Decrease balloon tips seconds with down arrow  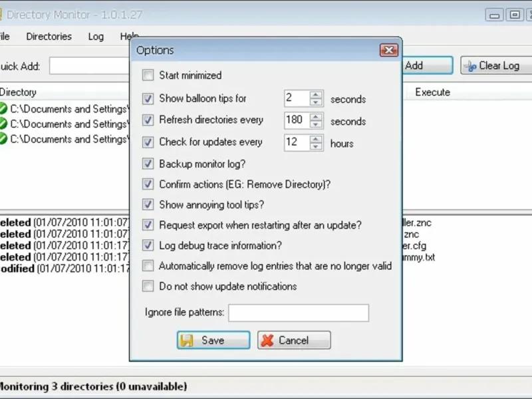(316, 102)
